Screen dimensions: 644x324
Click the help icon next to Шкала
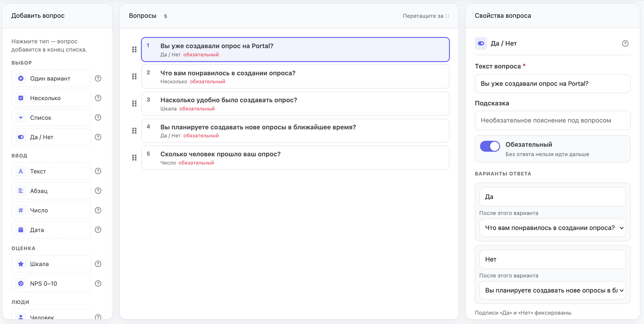click(x=98, y=264)
